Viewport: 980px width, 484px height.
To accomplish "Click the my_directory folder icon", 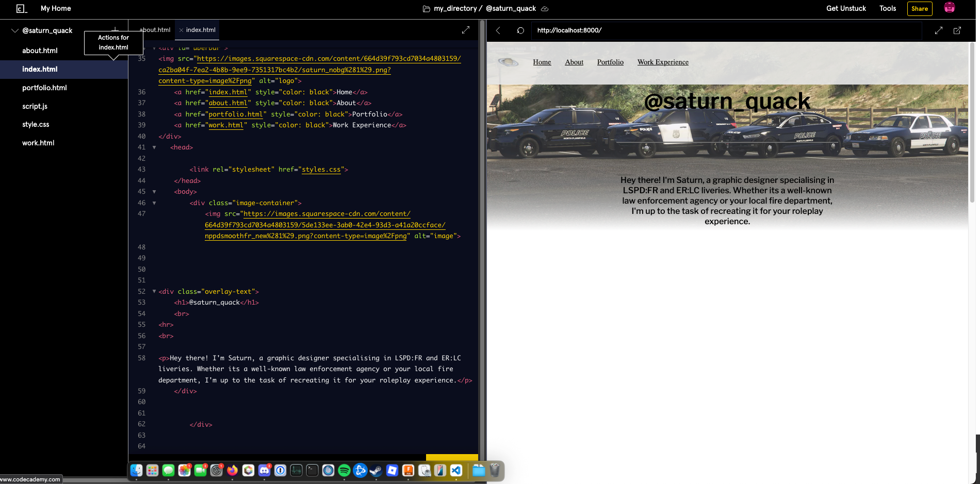I will [x=427, y=9].
